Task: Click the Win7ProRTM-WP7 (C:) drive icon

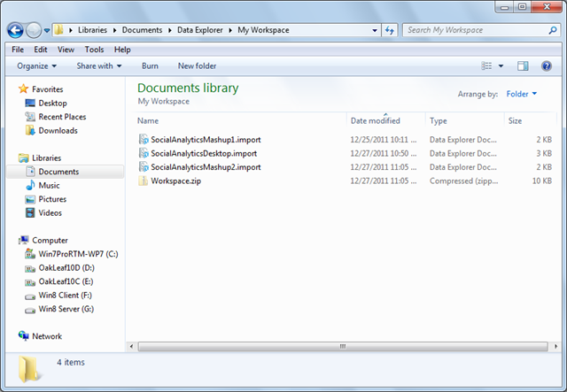Action: (30, 254)
